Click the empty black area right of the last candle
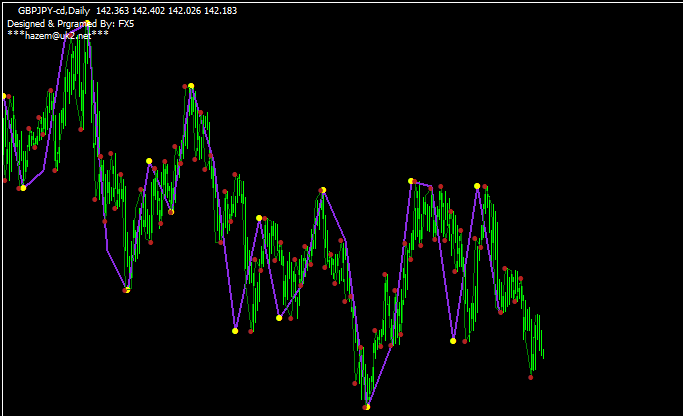683x416 pixels. [620, 250]
